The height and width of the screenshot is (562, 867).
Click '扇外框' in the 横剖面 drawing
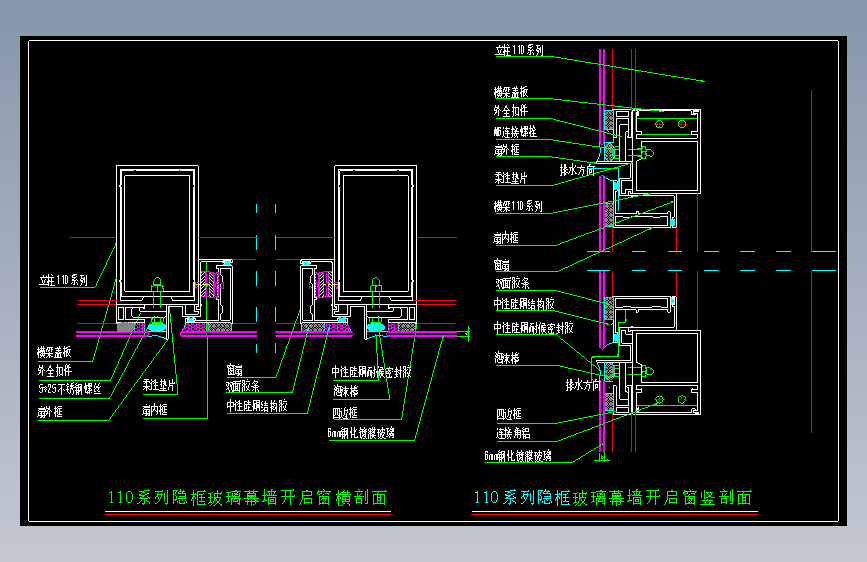50,412
